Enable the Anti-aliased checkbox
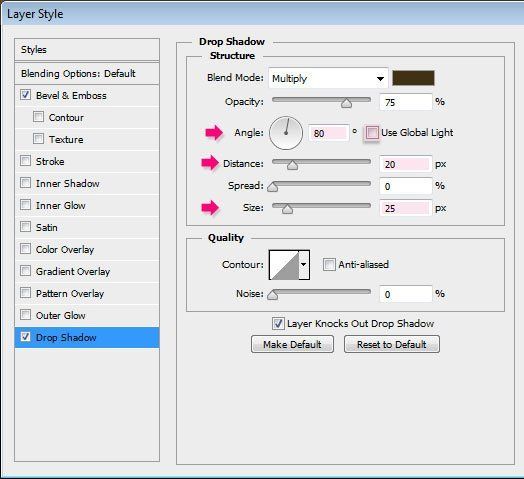524x479 pixels. [x=329, y=264]
